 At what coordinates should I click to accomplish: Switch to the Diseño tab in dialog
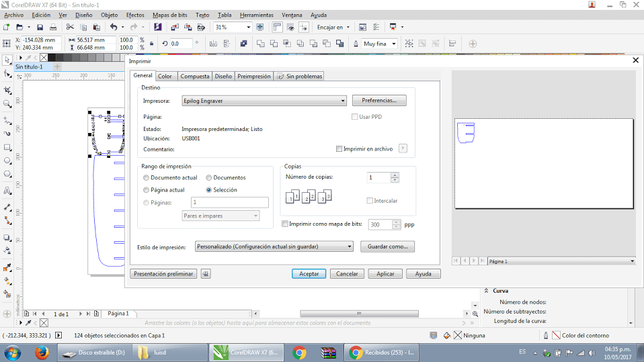pyautogui.click(x=223, y=77)
